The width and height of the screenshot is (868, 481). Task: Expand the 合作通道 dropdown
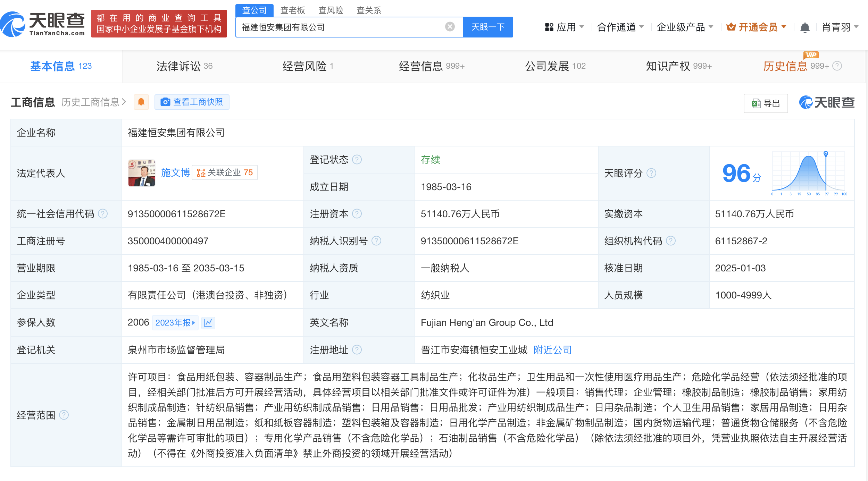click(642, 27)
